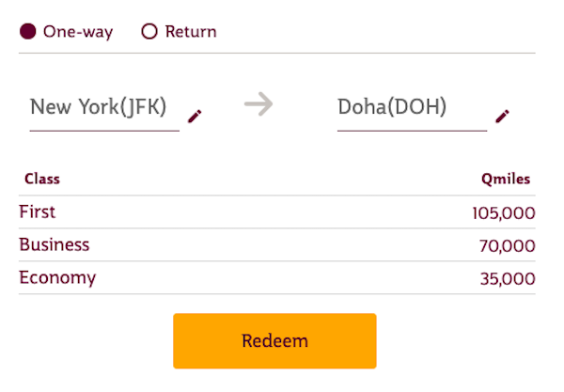This screenshot has height=392, width=564.
Task: Click the pencil icon beside New York(JFK)
Action: click(195, 116)
